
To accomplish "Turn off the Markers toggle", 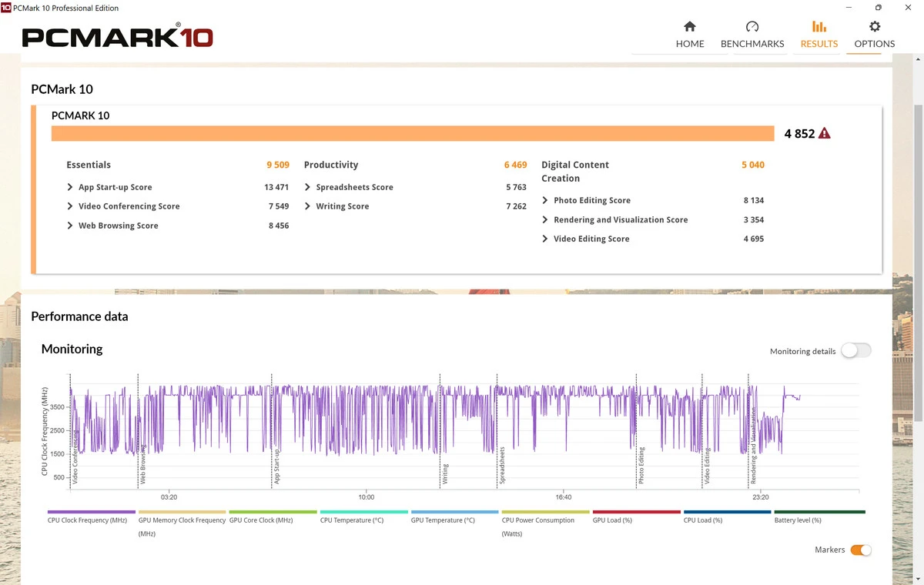I will (x=861, y=550).
